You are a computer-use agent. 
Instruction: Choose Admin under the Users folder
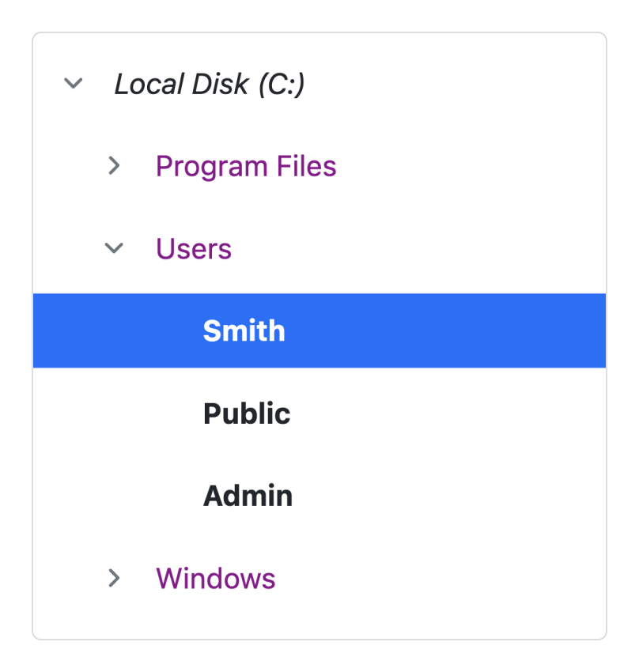click(x=248, y=496)
